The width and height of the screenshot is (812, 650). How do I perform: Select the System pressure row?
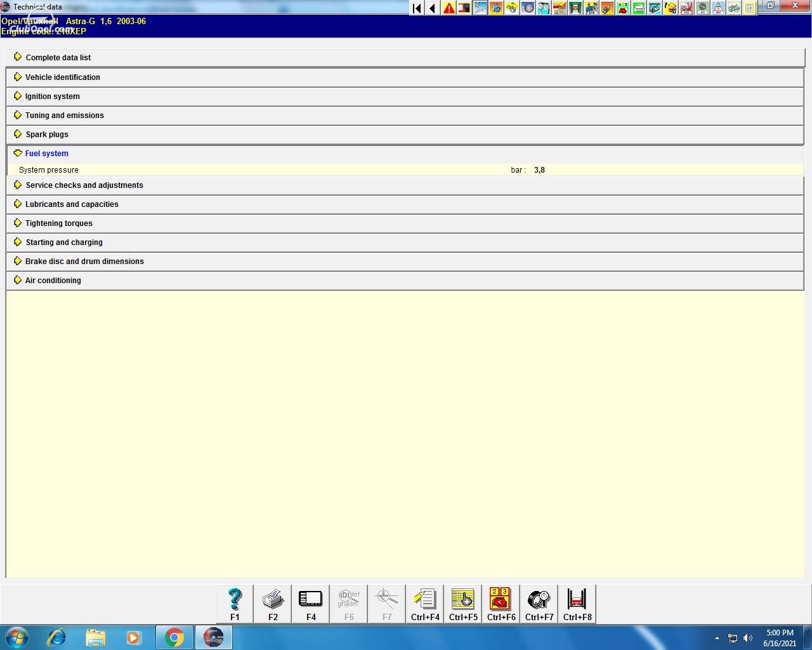click(405, 170)
